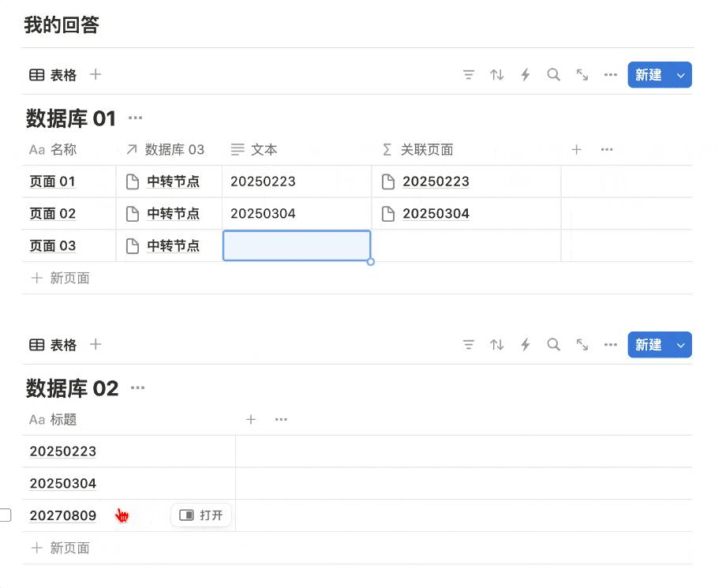Click the 新建 button in 数据库 02
The image size is (722, 588).
pyautogui.click(x=649, y=345)
